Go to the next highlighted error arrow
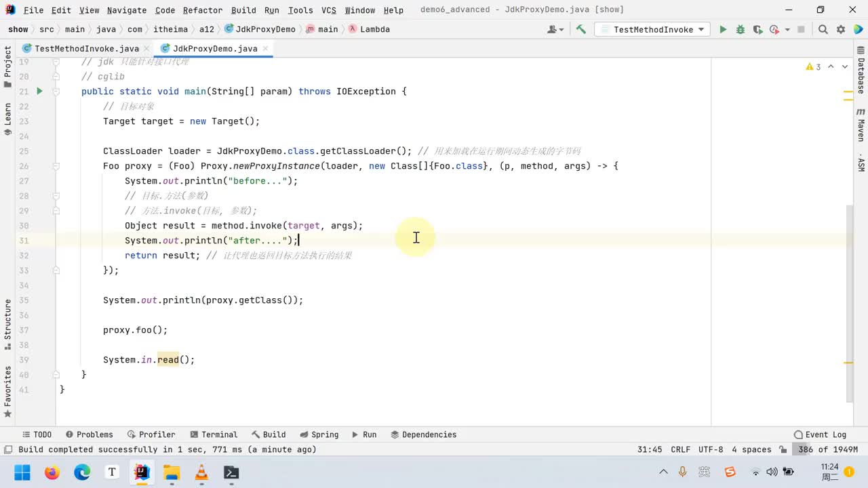Image resolution: width=868 pixels, height=488 pixels. point(845,67)
